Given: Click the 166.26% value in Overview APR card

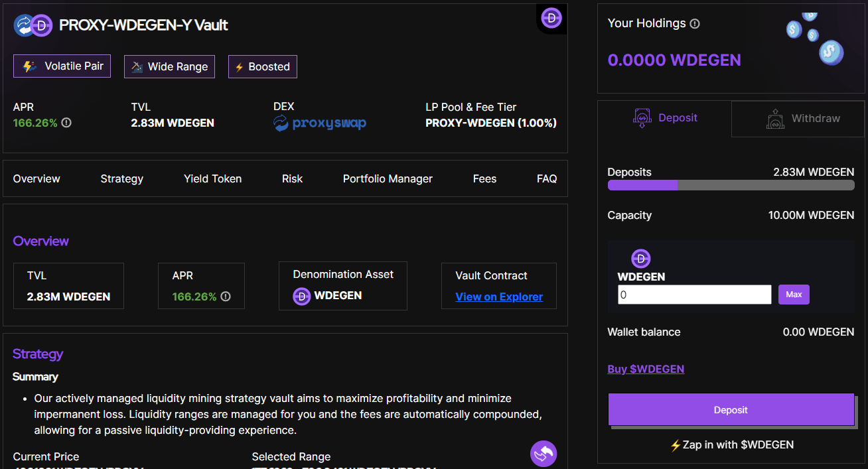Looking at the screenshot, I should pyautogui.click(x=194, y=297).
